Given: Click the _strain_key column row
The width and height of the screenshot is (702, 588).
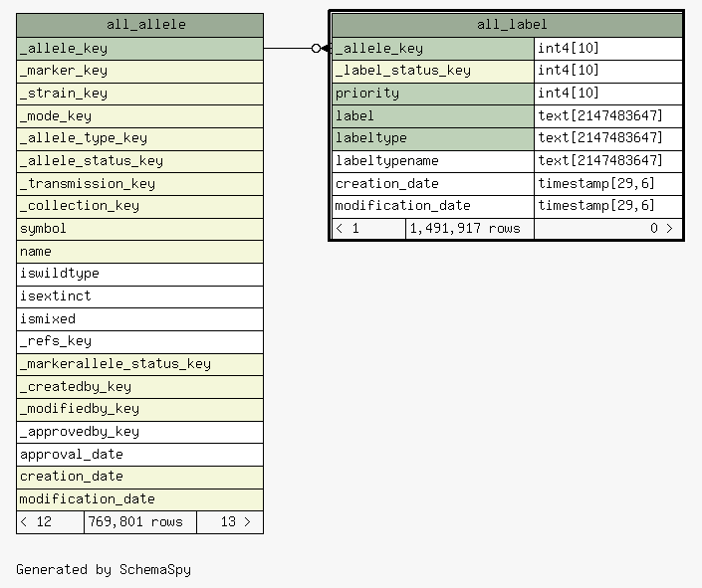Looking at the screenshot, I should [x=139, y=94].
